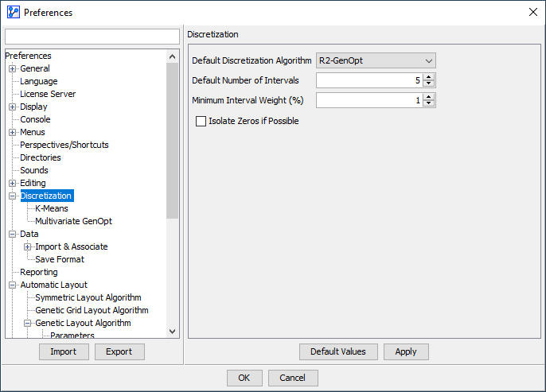
Task: Expand the Editing tree node
Action: coord(12,183)
